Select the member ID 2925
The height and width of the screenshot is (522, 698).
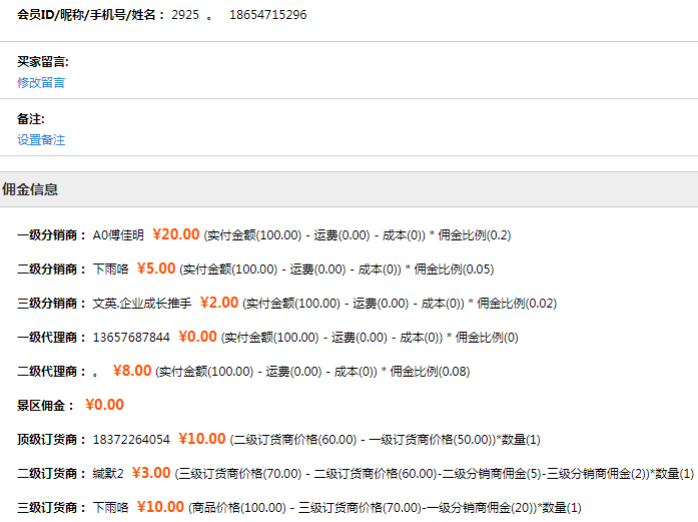(x=185, y=15)
